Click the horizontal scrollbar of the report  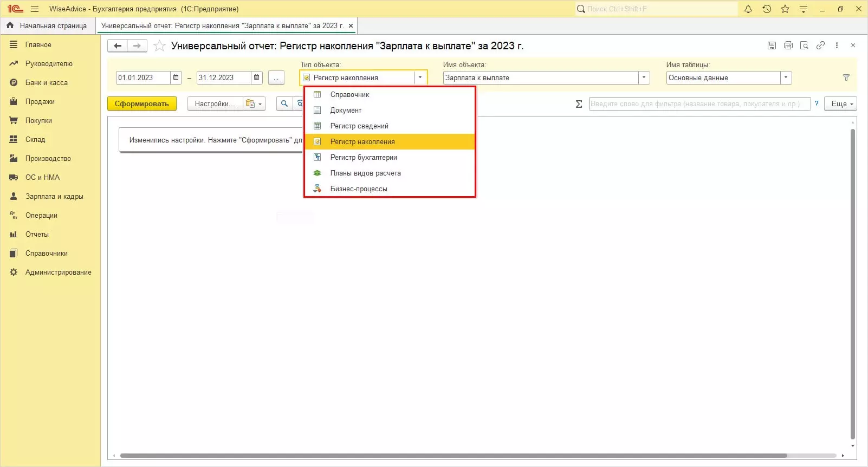tap(453, 456)
